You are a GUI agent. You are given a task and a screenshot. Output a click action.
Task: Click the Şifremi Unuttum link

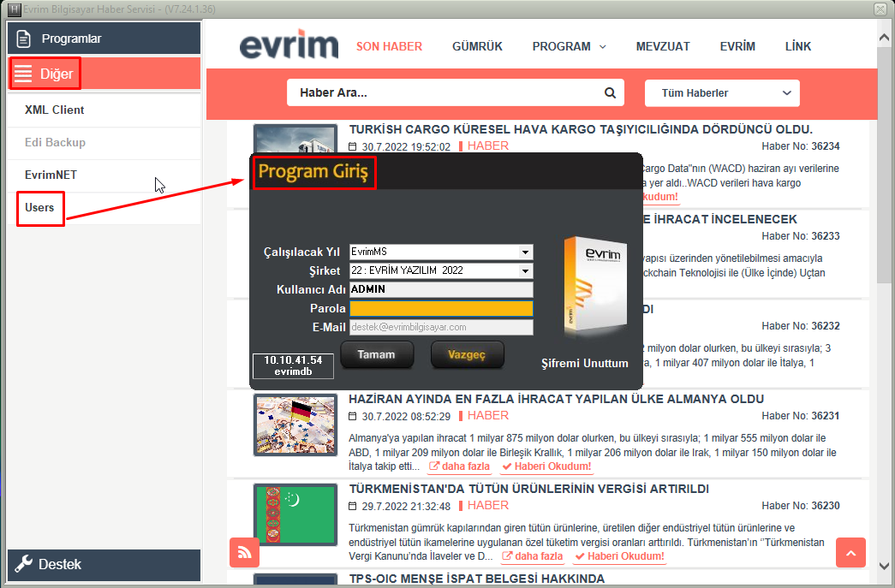pyautogui.click(x=584, y=363)
